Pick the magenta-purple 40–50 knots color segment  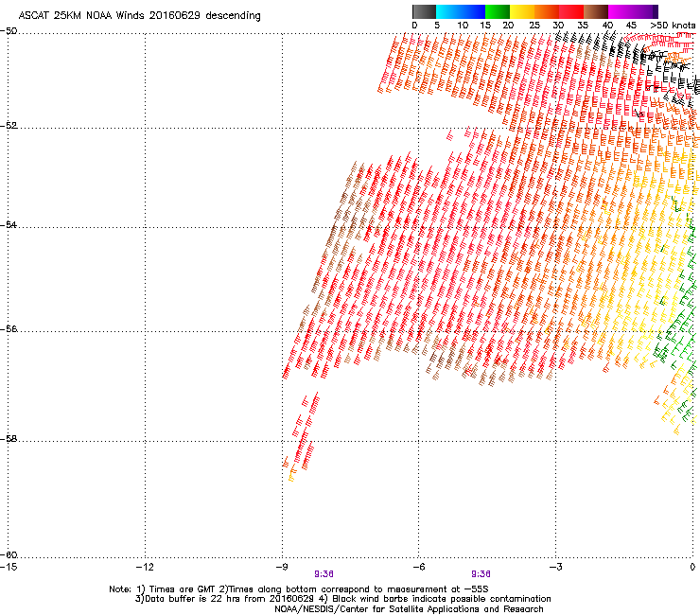click(633, 11)
